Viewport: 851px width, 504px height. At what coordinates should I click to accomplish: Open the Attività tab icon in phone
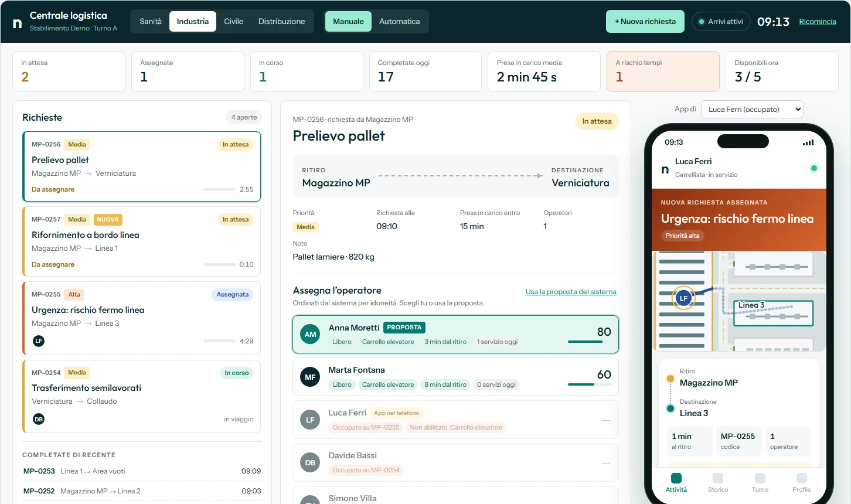(x=676, y=478)
